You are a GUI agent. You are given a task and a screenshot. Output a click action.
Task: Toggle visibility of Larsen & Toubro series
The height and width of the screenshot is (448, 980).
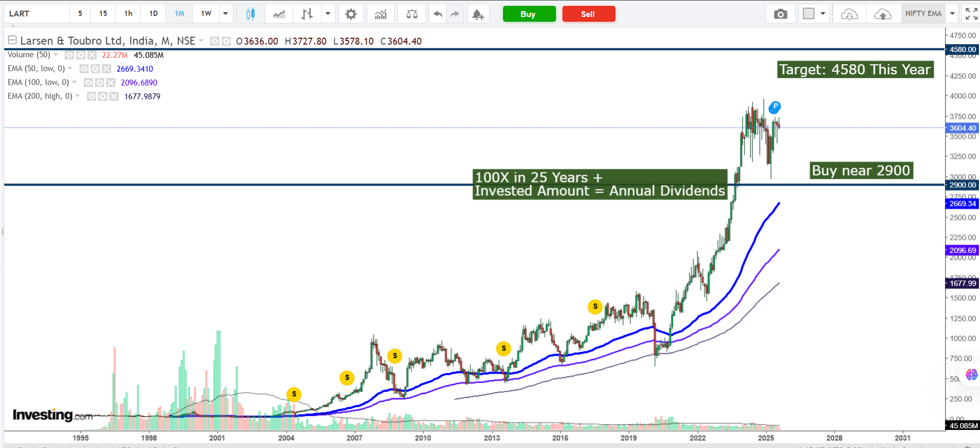click(x=214, y=41)
